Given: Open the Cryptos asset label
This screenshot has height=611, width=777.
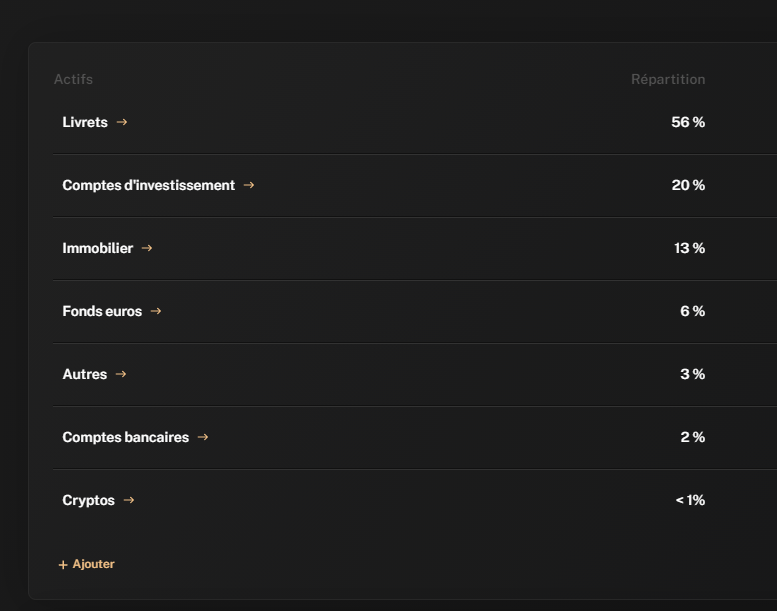Looking at the screenshot, I should (88, 500).
